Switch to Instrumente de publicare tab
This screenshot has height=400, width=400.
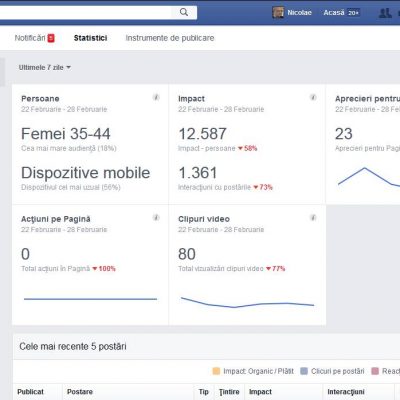click(170, 38)
